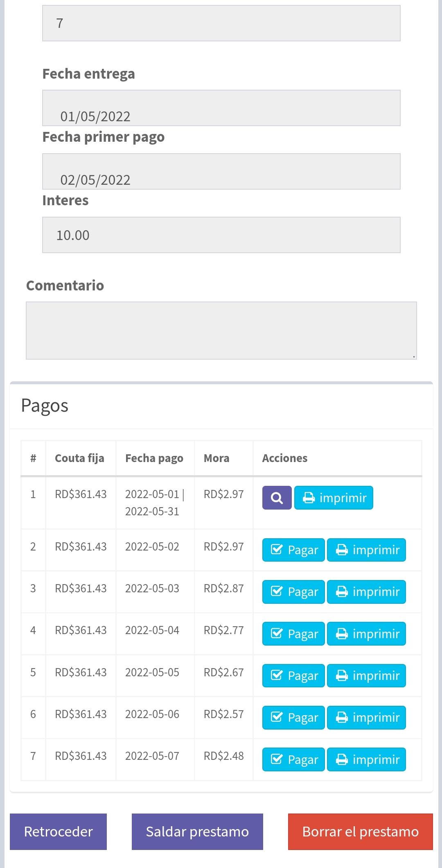Viewport: 442px width, 868px height.
Task: Print the seventh installment receipt
Action: click(366, 759)
